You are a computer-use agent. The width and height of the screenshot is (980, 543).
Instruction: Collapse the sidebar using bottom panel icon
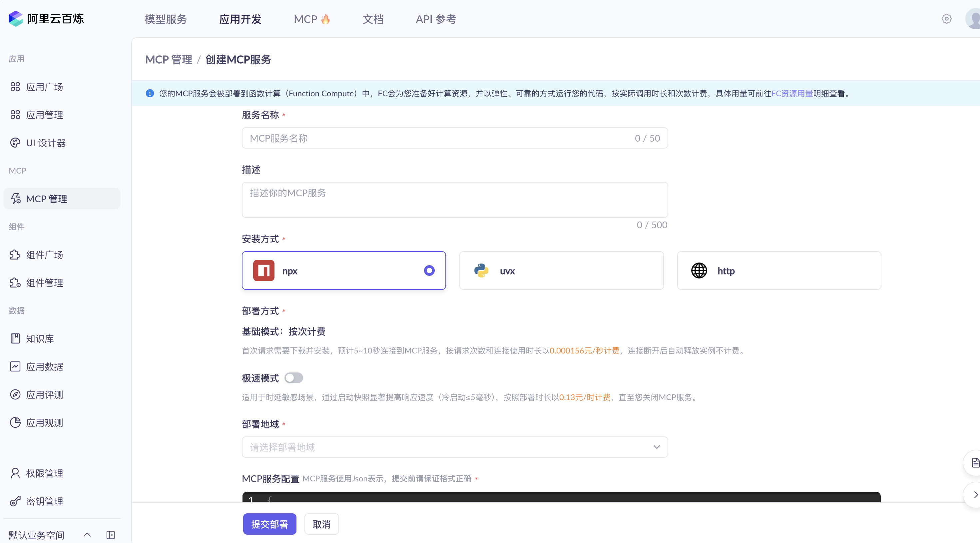click(110, 535)
